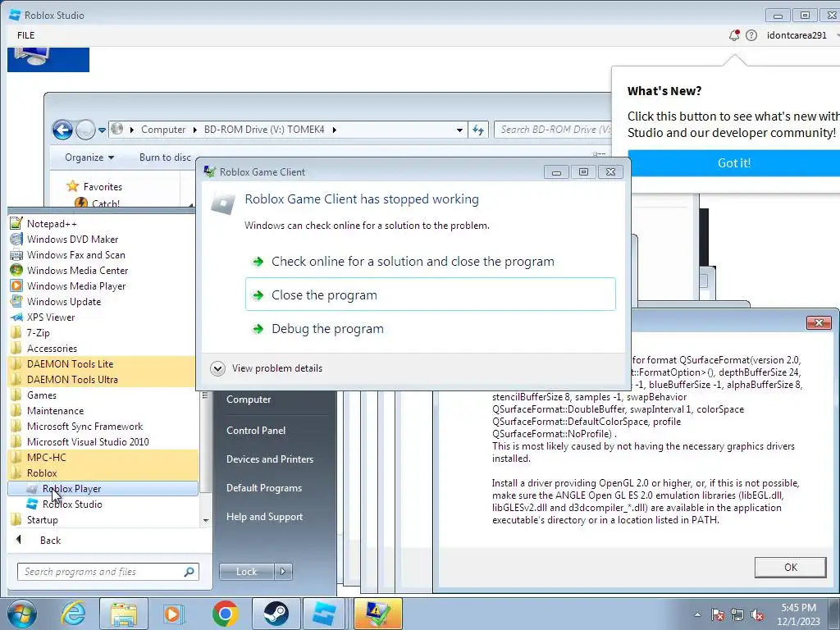Choose Debug the program
This screenshot has width=840, height=630.
click(430, 328)
